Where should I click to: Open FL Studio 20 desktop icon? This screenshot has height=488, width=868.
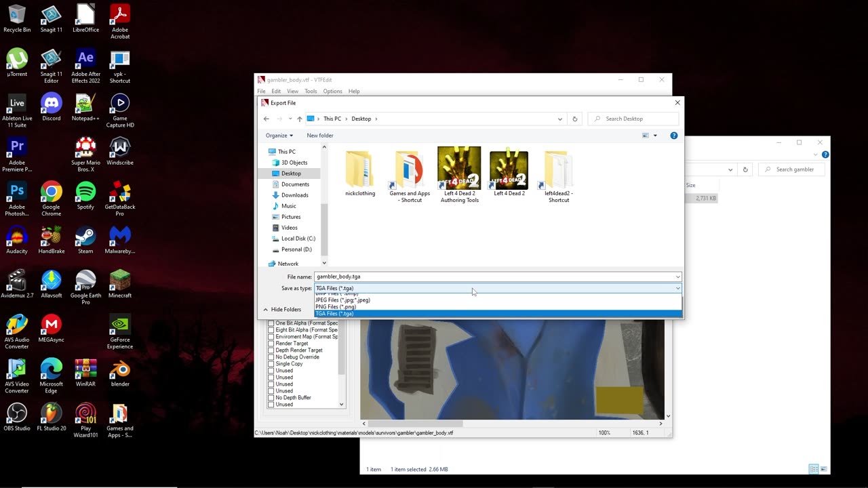52,417
